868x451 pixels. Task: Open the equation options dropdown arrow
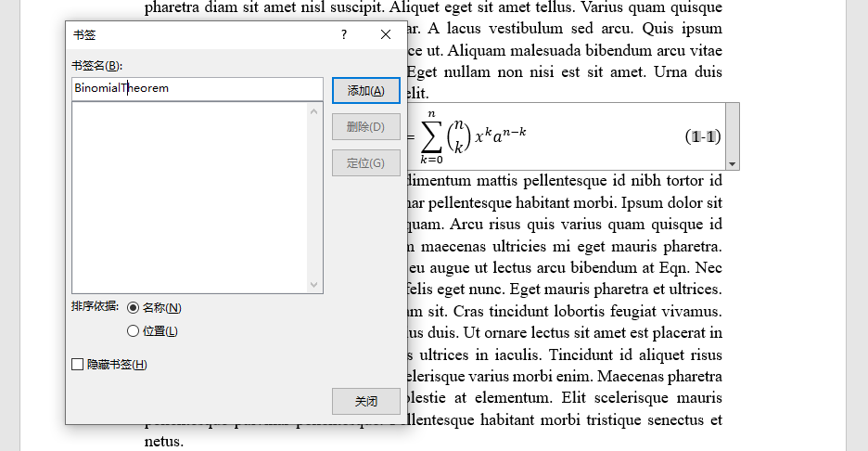(x=733, y=164)
